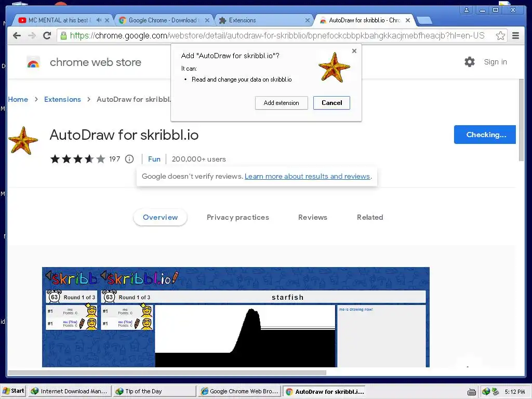Click the system clock 5:12 PM

click(x=515, y=392)
